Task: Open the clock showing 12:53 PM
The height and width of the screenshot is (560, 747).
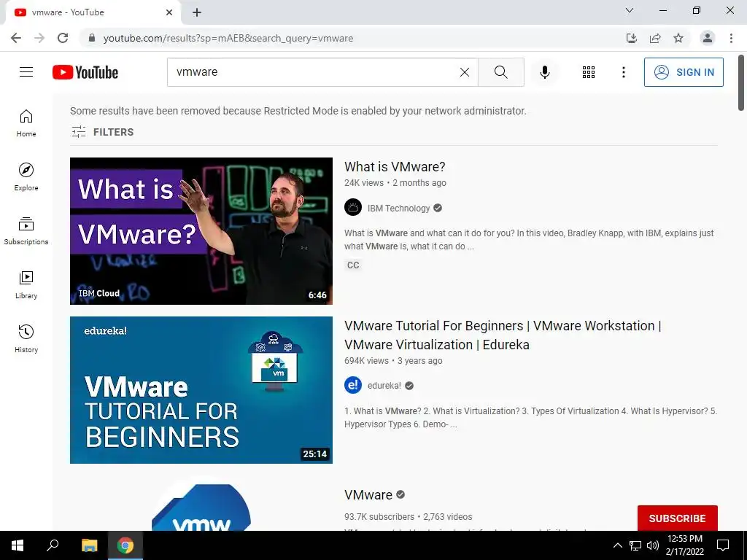Action: pyautogui.click(x=684, y=545)
